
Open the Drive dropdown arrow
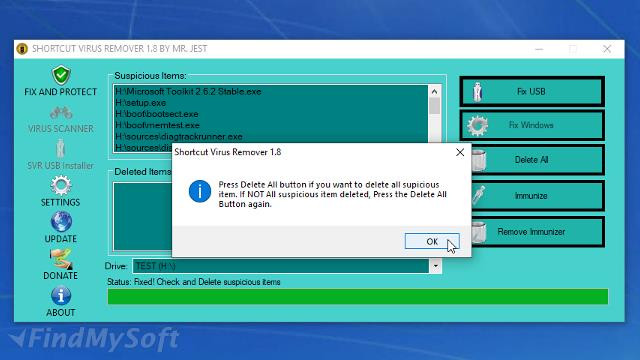tap(436, 266)
